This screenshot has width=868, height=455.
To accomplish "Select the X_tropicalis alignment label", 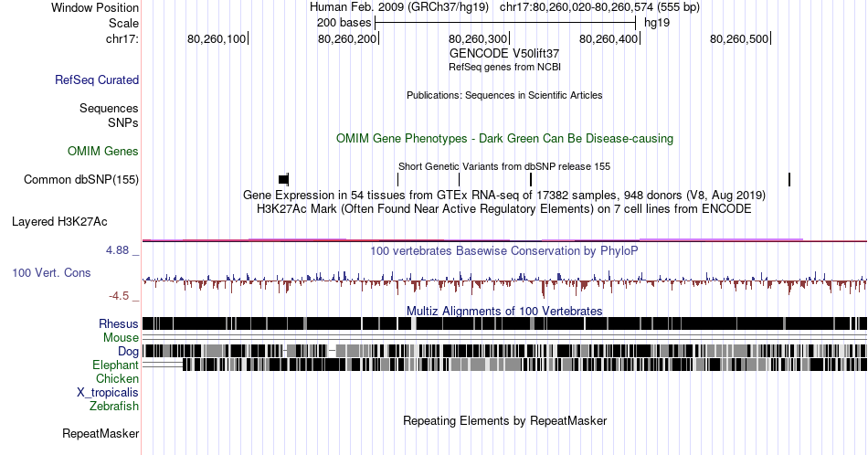I will pos(108,392).
